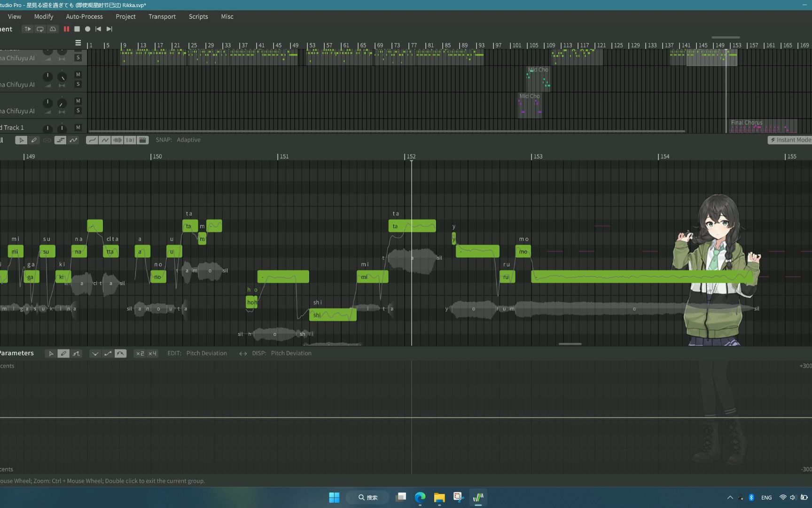Start recording with the round record button

87,29
